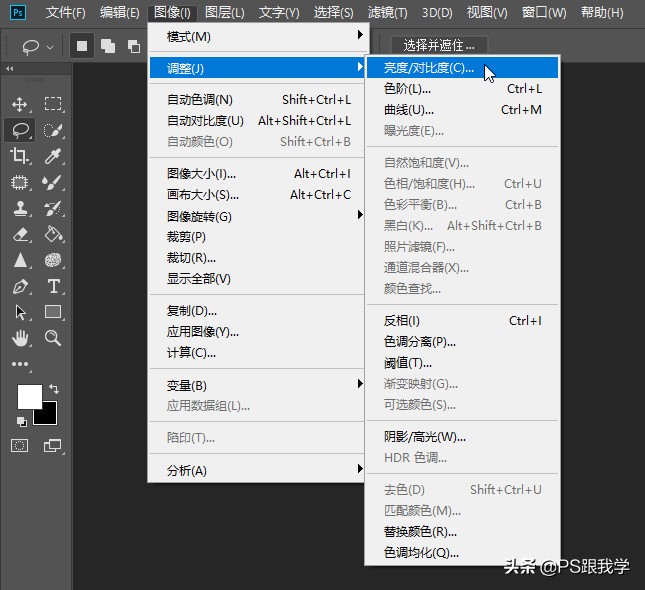645x590 pixels.
Task: Choose Subtract from Selection mode
Action: [134, 46]
